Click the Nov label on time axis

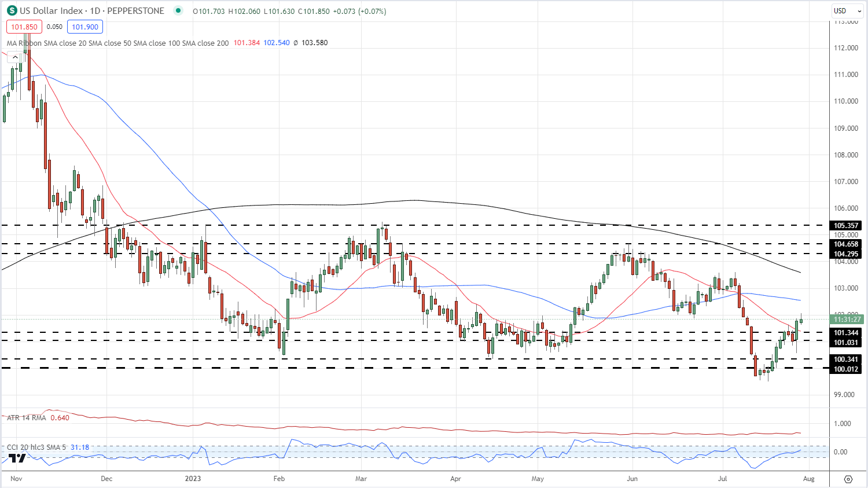click(x=16, y=479)
